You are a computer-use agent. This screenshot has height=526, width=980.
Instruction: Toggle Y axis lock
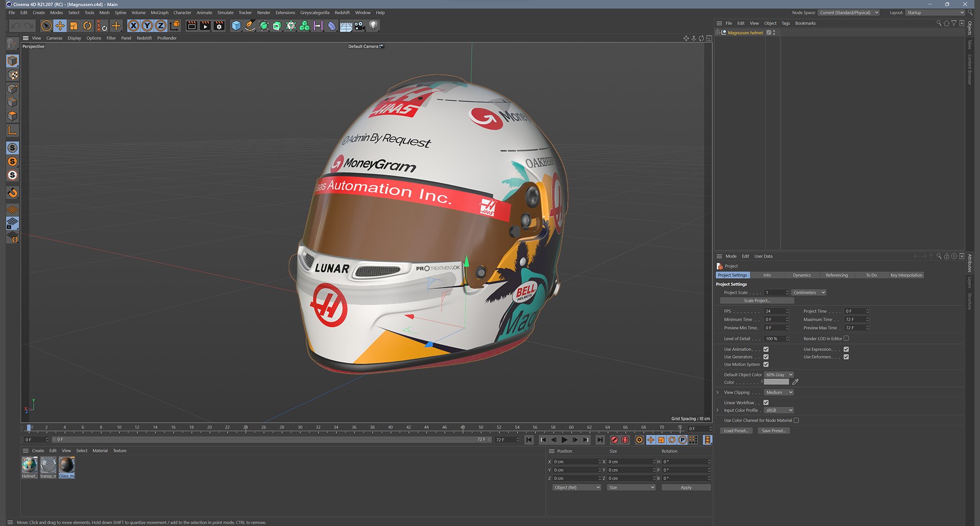(x=147, y=26)
